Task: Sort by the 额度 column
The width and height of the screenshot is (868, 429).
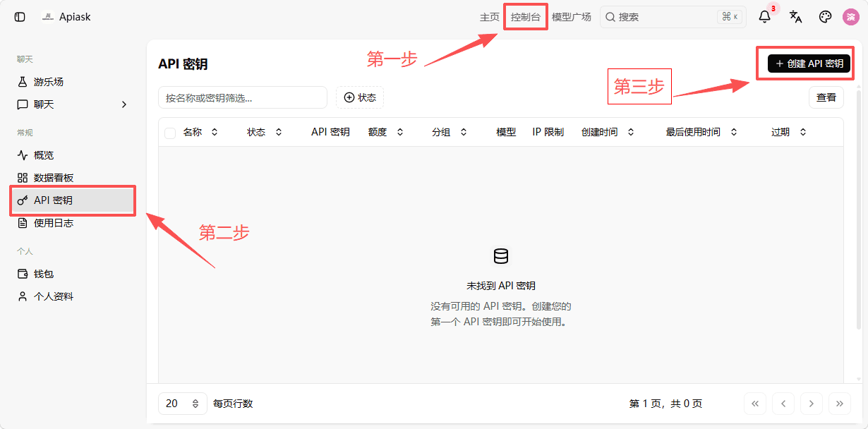Action: [x=386, y=132]
